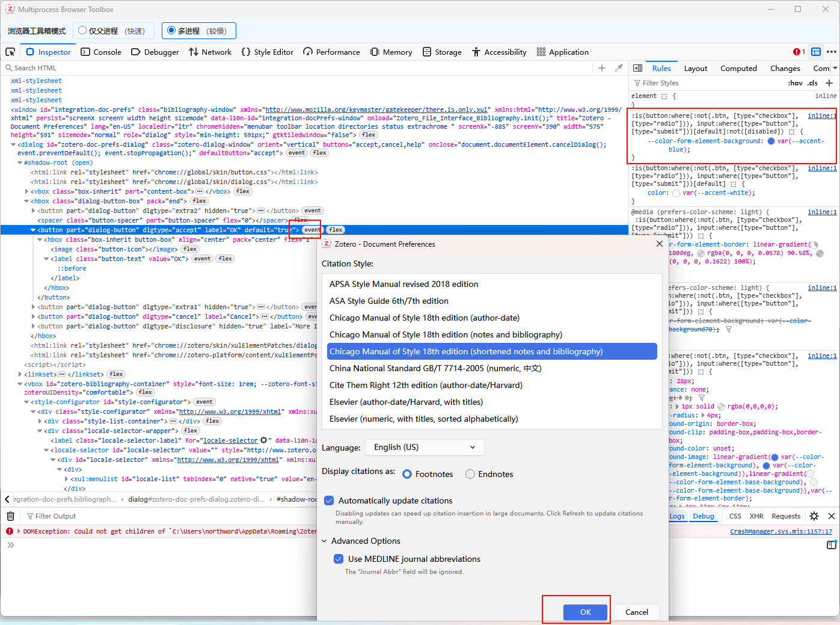Image resolution: width=840 pixels, height=625 pixels.
Task: Click the frame selector icon in toolbox toolbar
Action: [816, 52]
